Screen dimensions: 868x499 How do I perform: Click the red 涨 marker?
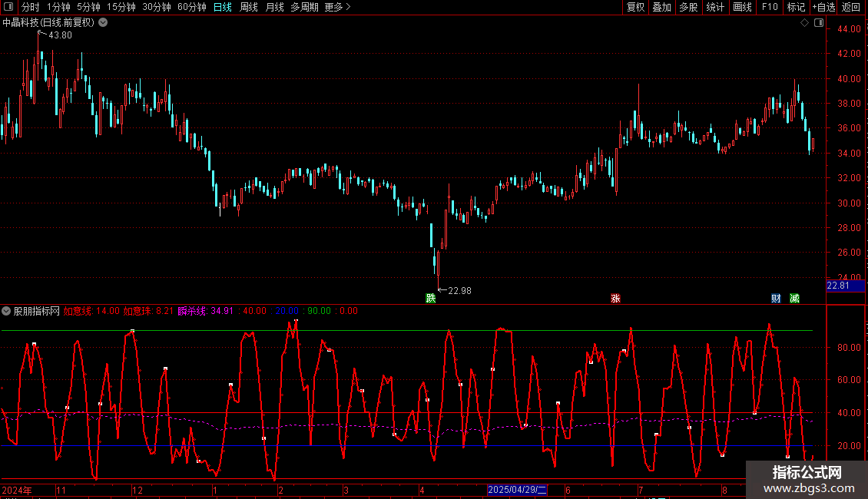tap(615, 298)
